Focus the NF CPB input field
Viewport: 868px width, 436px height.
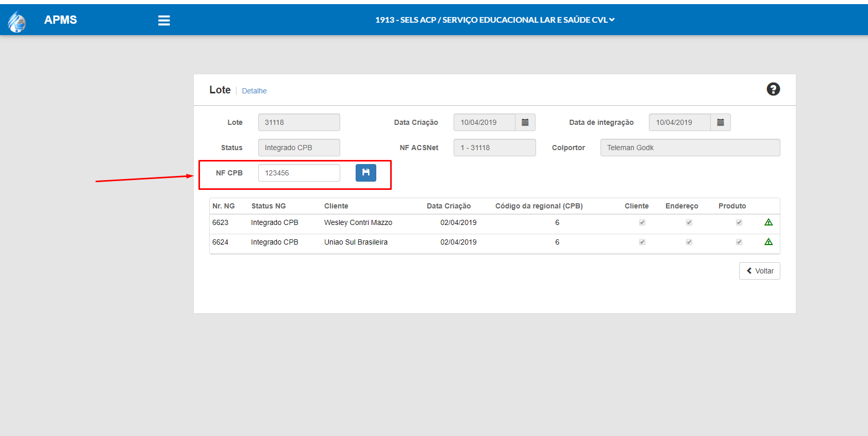[x=299, y=173]
